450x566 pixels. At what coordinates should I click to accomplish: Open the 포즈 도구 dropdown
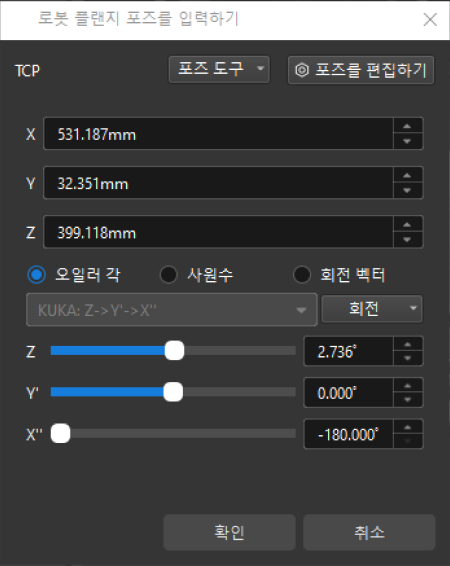click(x=219, y=69)
